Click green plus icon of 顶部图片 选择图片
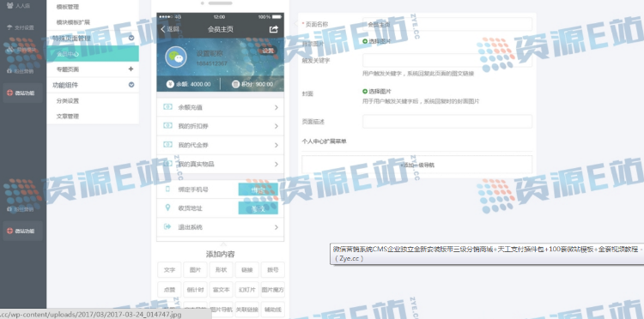 (x=365, y=41)
